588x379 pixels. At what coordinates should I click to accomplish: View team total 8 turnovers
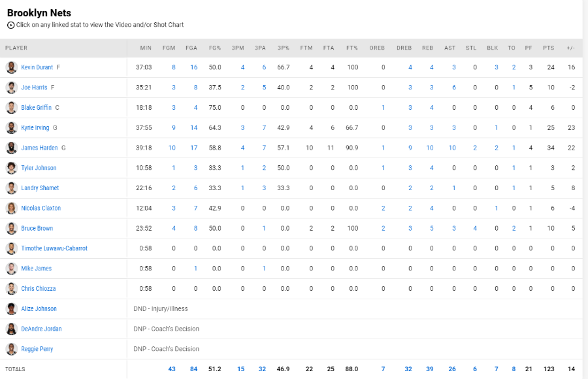click(514, 369)
